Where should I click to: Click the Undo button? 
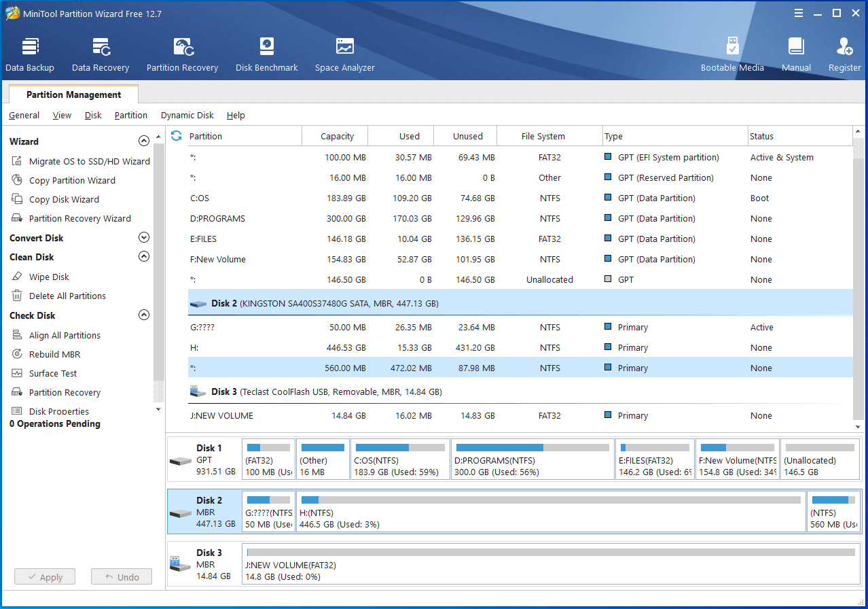click(x=122, y=577)
